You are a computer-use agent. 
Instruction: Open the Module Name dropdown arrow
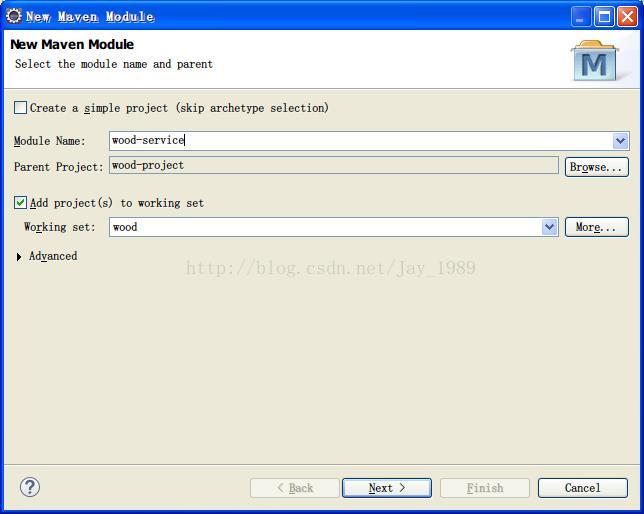point(621,141)
